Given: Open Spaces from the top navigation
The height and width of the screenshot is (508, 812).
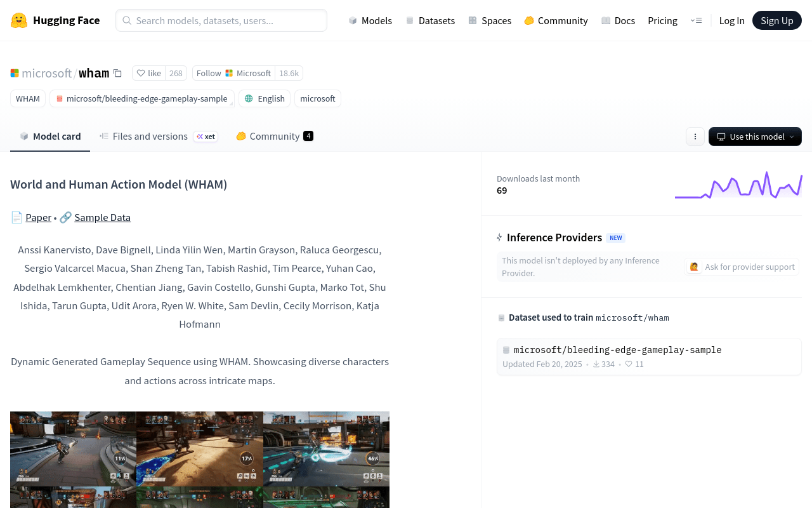Looking at the screenshot, I should coord(490,20).
